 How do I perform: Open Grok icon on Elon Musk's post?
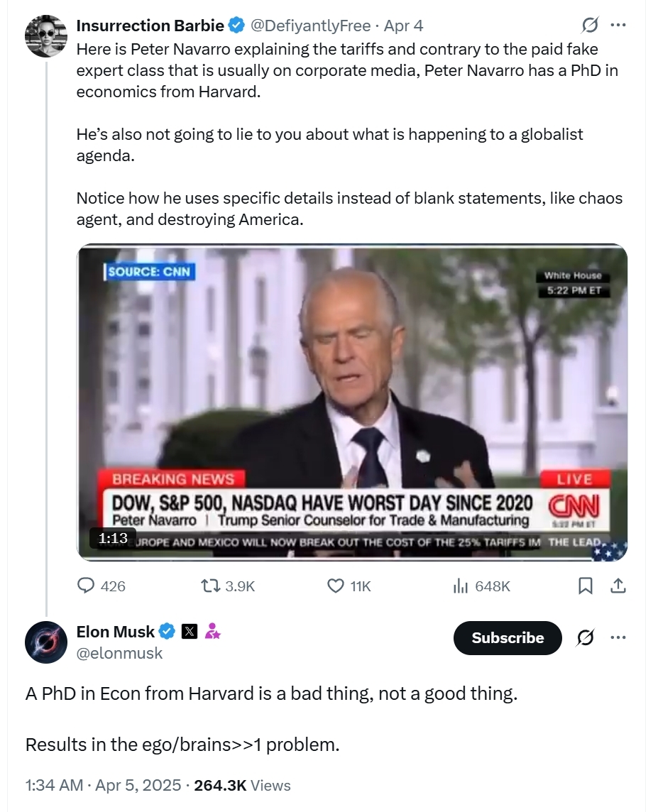click(x=586, y=637)
